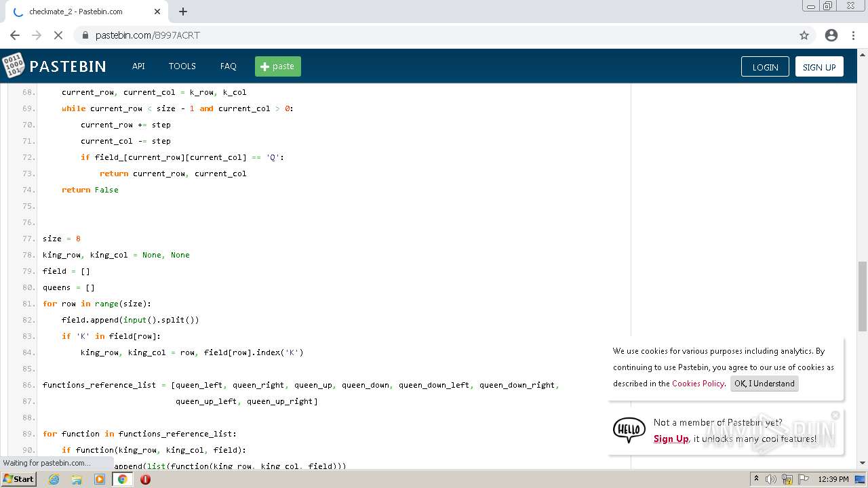Open Chrome profile avatar icon
Screen dimensions: 868x488
coord(831,35)
